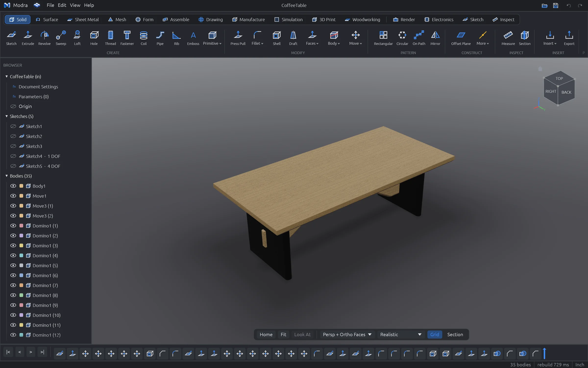The width and height of the screenshot is (588, 368).
Task: Open the Primitive dropdown
Action: (212, 38)
